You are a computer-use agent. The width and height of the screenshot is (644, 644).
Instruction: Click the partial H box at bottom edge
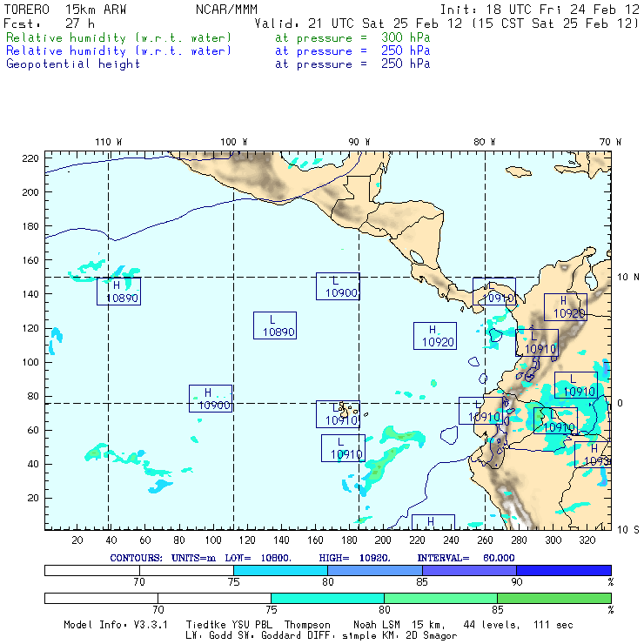pyautogui.click(x=433, y=522)
